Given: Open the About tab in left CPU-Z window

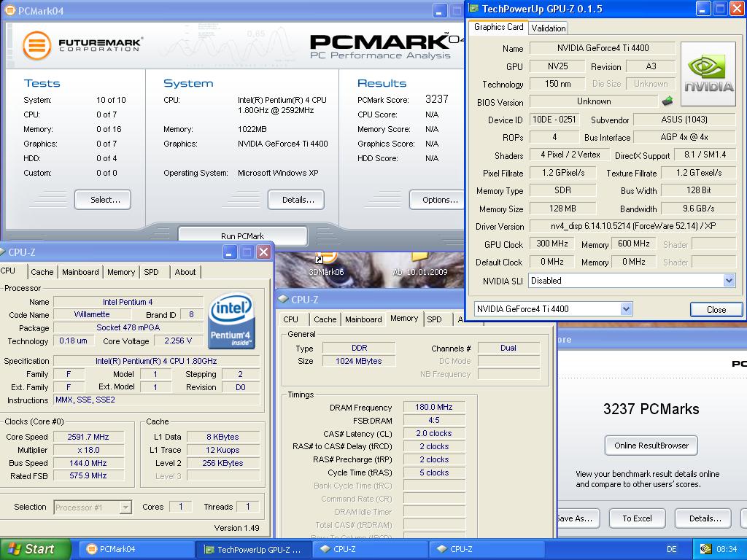Looking at the screenshot, I should 185,272.
